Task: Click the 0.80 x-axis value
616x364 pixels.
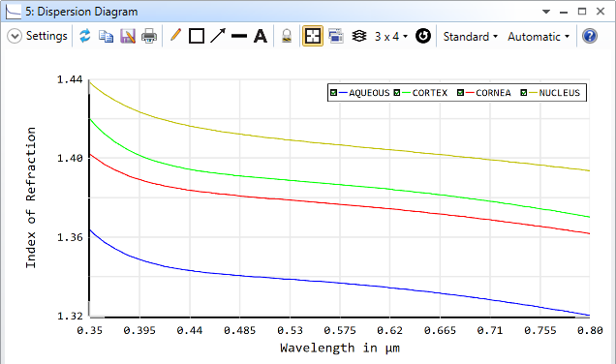Action: pos(590,331)
